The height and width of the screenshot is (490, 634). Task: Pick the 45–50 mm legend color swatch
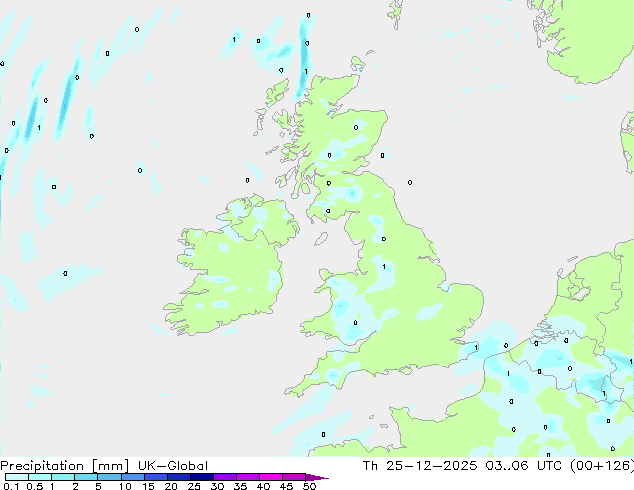[x=294, y=477]
